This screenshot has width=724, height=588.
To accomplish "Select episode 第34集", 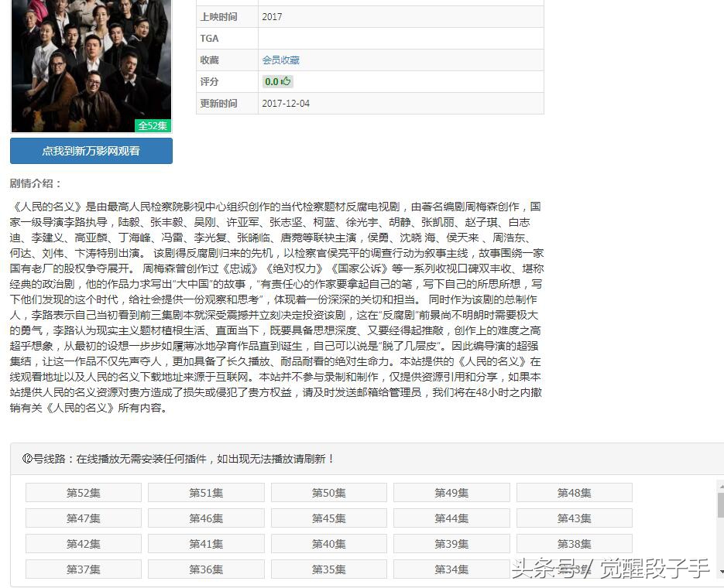I will tap(451, 569).
